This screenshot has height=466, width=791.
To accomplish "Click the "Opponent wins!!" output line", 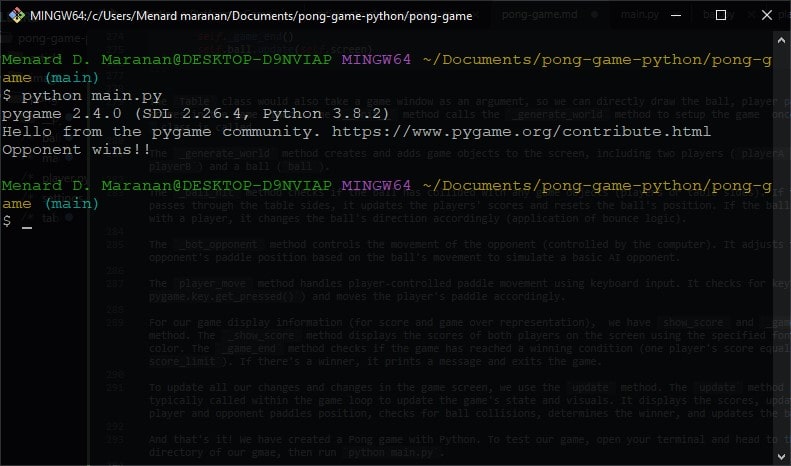I will [x=76, y=150].
